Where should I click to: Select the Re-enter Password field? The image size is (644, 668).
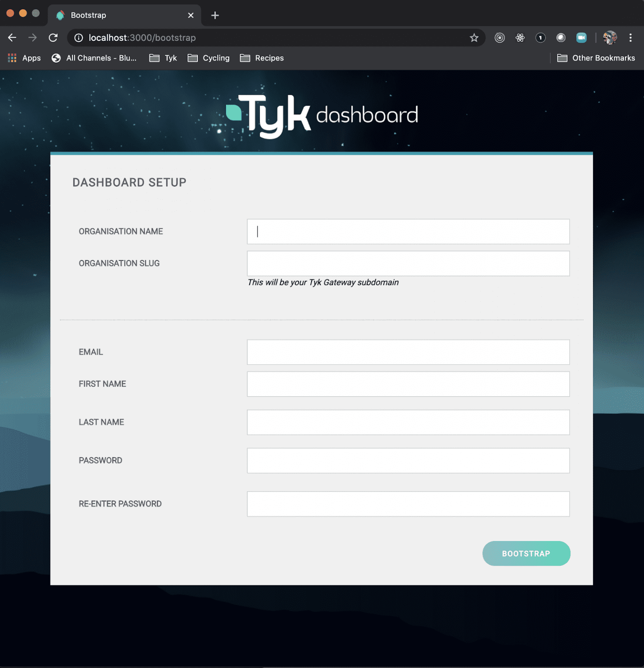pyautogui.click(x=408, y=504)
